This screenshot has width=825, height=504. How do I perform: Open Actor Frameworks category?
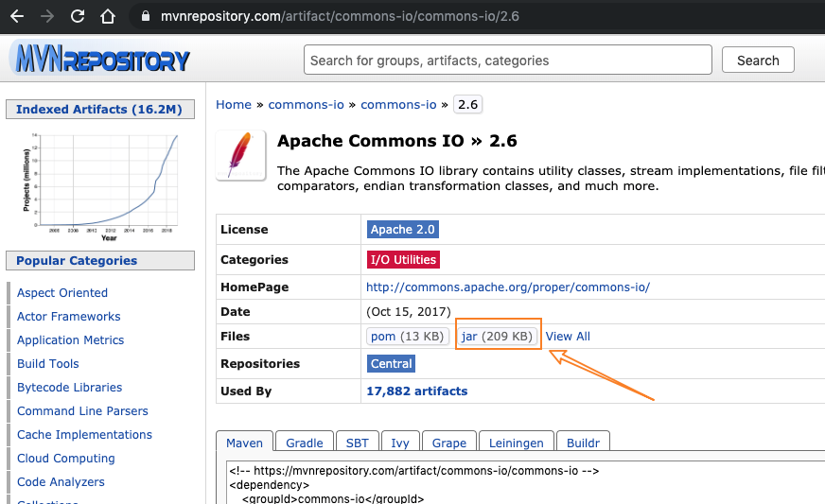68,316
